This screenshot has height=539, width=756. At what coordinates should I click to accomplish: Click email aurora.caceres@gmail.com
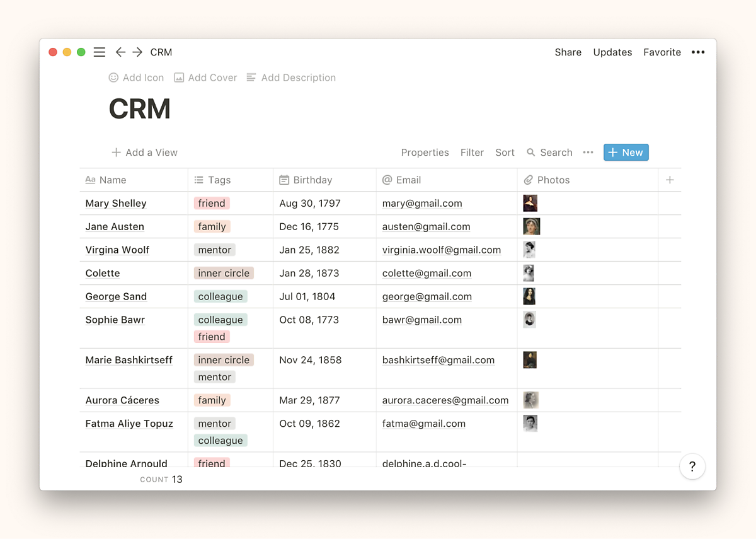tap(445, 400)
